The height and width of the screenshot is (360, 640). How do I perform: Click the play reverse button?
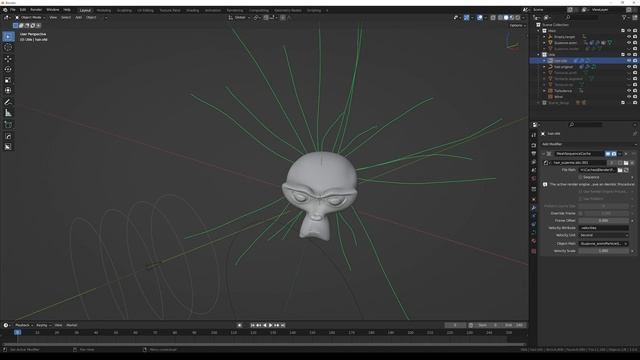coord(264,325)
